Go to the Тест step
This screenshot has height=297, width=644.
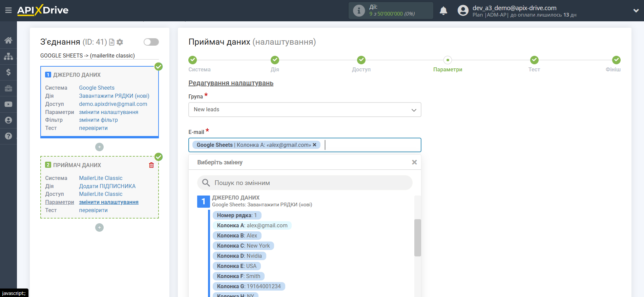534,60
